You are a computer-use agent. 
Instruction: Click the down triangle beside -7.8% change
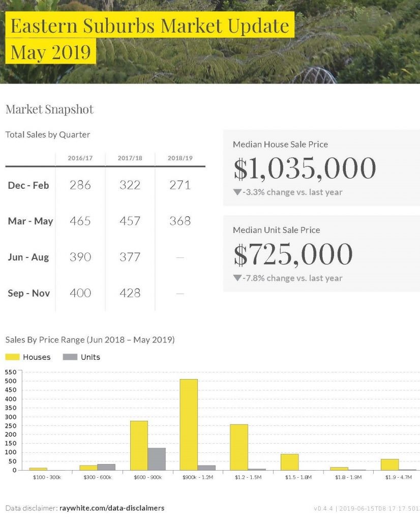coord(237,278)
